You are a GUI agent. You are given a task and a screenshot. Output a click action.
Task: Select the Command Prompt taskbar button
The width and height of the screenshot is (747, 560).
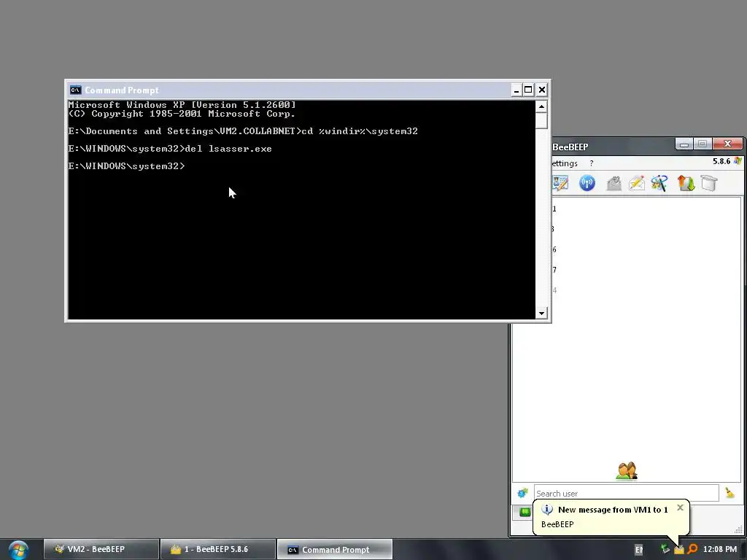coord(335,550)
